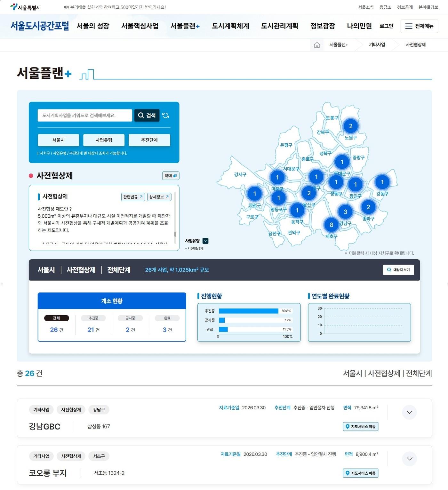Click the speaker announcement icon

66,7
